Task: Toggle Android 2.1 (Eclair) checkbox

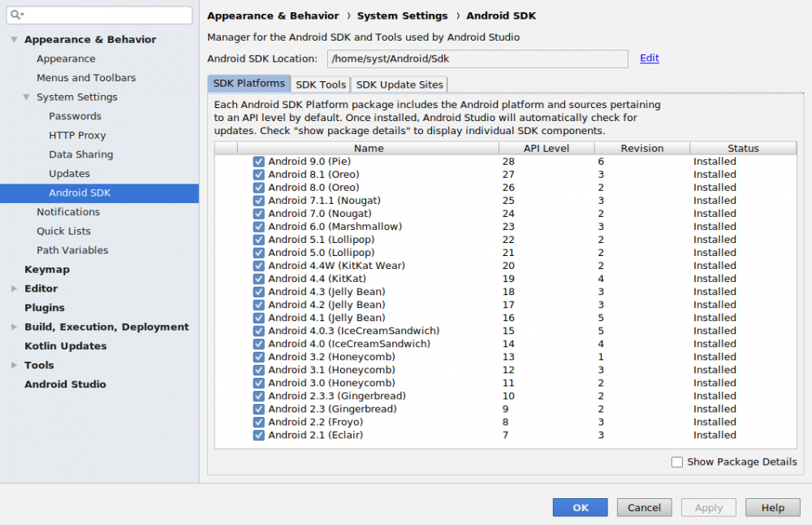Action: tap(259, 436)
